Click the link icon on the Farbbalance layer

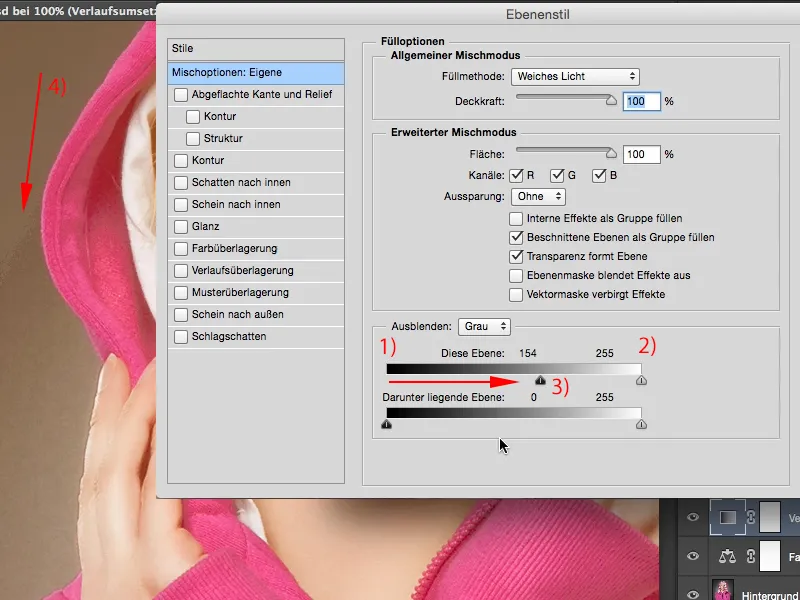pyautogui.click(x=750, y=555)
